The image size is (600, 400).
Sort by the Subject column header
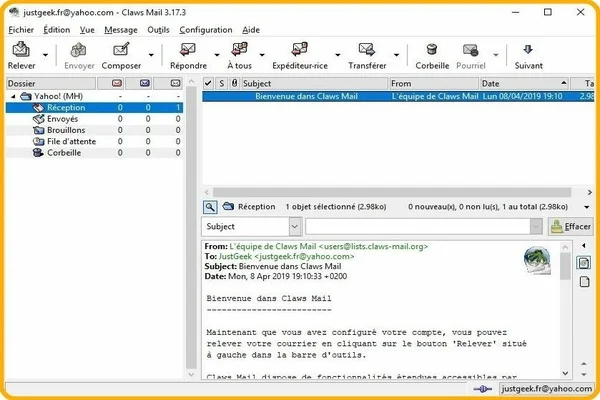(x=315, y=83)
